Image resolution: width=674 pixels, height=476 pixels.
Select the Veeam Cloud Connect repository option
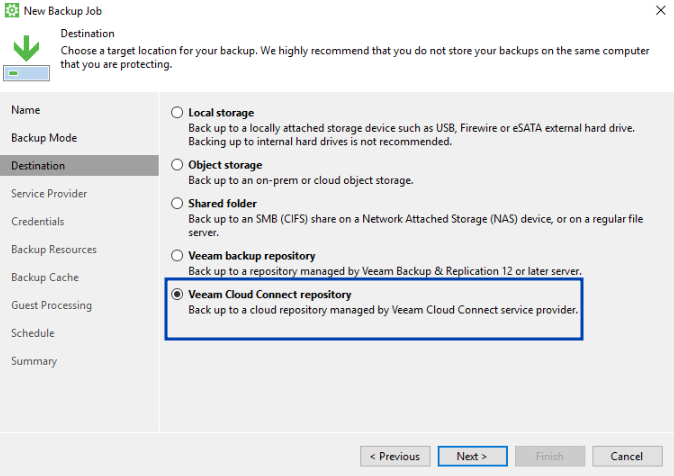177,295
